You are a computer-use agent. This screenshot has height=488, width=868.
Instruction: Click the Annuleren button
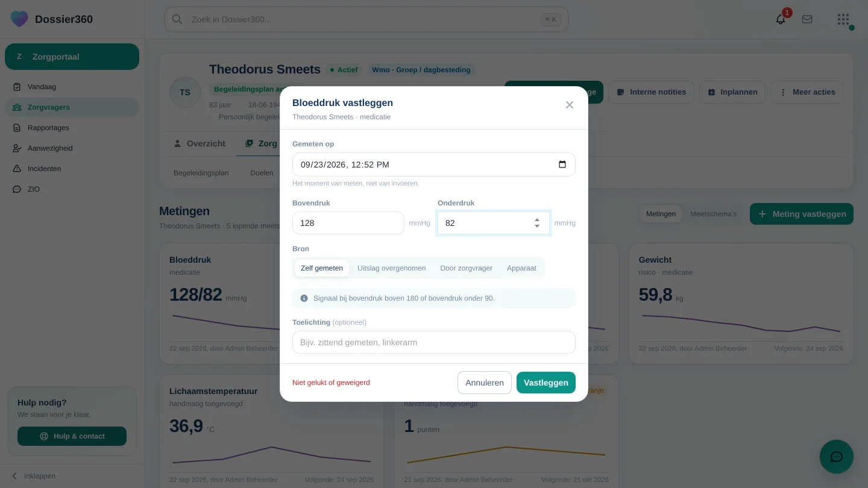[x=485, y=383]
